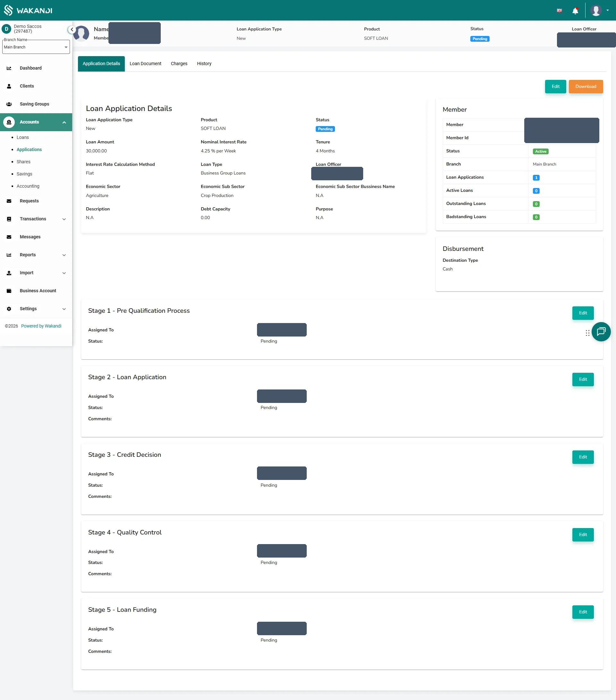Switch to the Charges tab

[x=179, y=64]
